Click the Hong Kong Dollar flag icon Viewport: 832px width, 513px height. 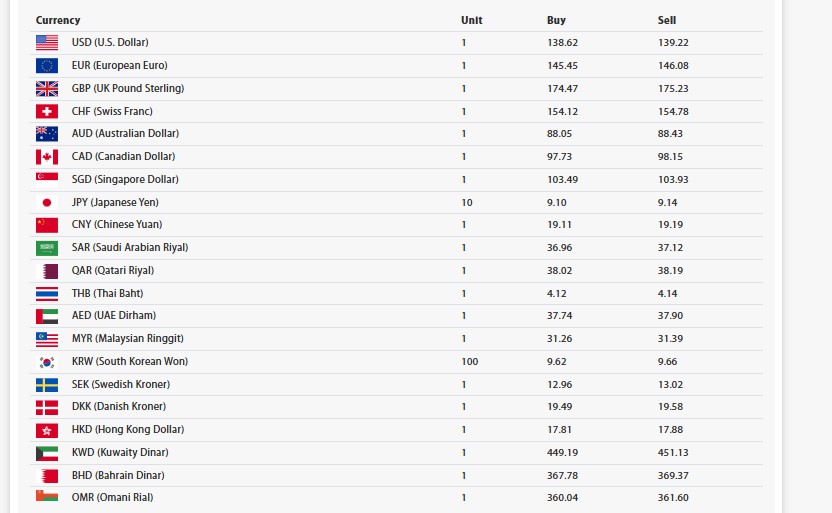[x=47, y=430]
